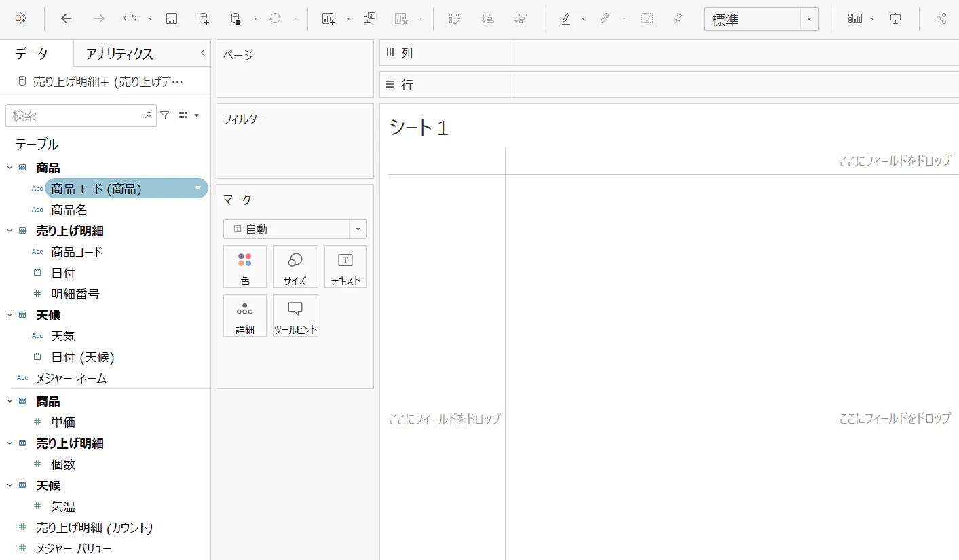Collapse the 商品 table containing 商品名
959x560 pixels.
point(10,168)
